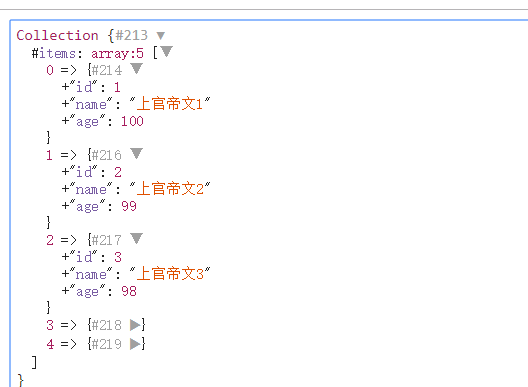Viewport: 528px width, 387px height.
Task: Click the #items property label
Action: pos(54,53)
